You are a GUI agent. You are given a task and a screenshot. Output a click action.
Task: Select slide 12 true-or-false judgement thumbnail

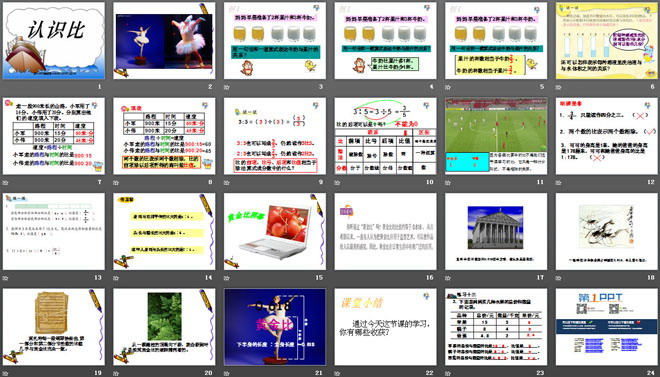click(607, 136)
